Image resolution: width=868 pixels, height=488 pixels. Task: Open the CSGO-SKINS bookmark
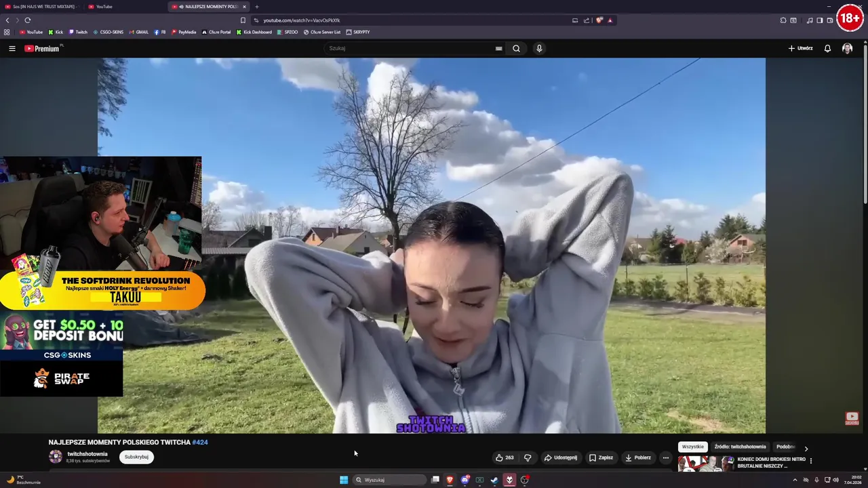click(x=108, y=32)
